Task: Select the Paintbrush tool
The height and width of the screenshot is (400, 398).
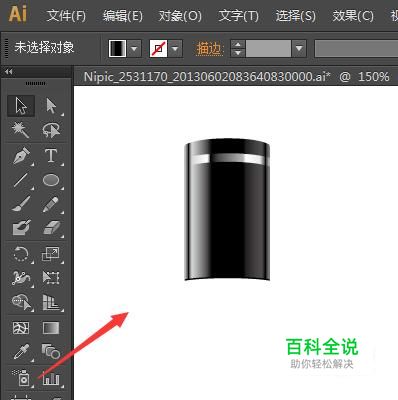Action: point(21,204)
